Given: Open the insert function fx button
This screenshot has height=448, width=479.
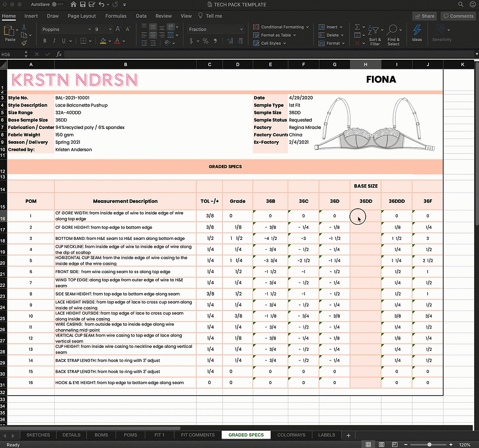Looking at the screenshot, I should coord(59,54).
